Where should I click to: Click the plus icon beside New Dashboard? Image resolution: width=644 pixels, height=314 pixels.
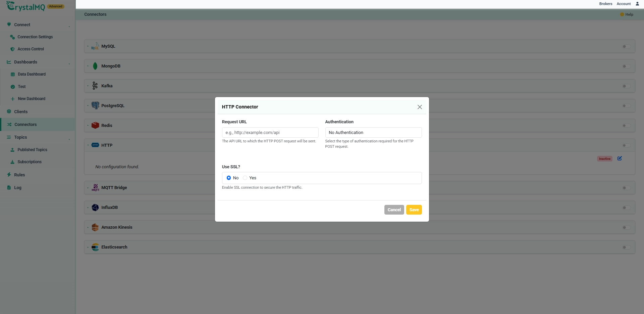[x=13, y=99]
